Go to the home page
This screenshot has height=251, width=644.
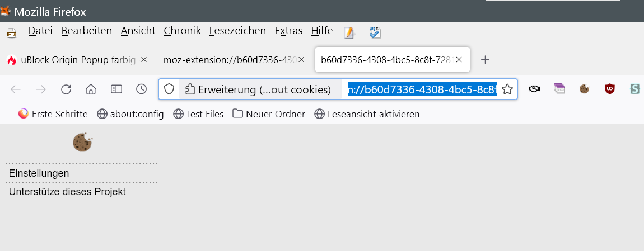91,89
